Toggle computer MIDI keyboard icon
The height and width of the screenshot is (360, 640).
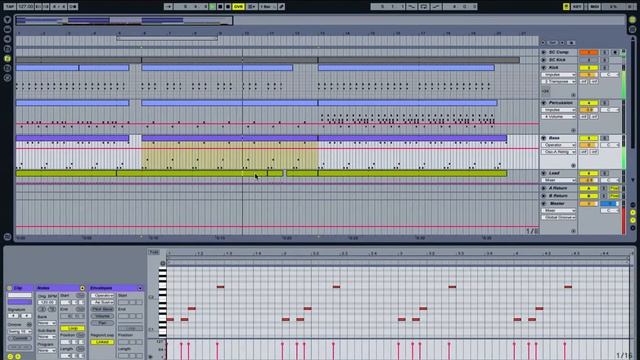[566, 7]
